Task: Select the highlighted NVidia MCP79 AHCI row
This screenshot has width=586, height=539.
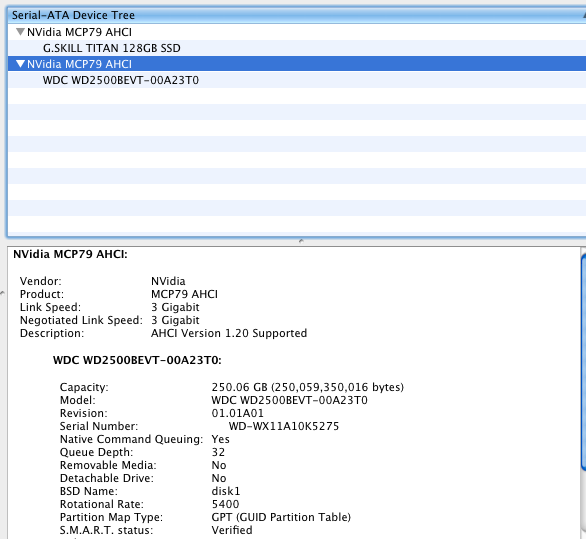Action: click(x=297, y=64)
